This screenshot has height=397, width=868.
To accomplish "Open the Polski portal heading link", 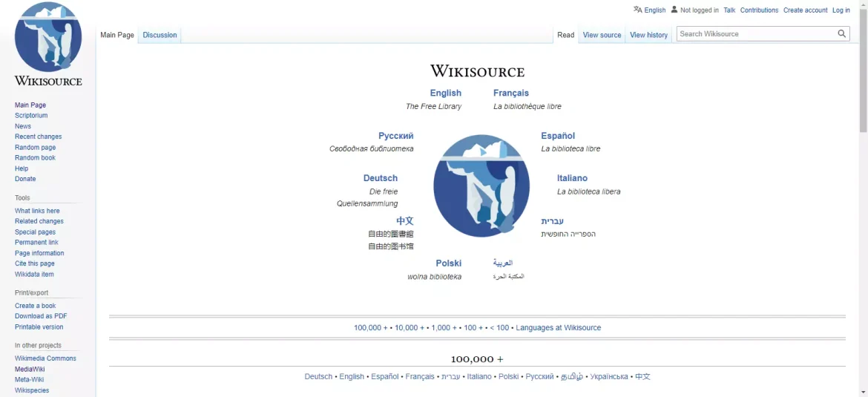I will [448, 263].
